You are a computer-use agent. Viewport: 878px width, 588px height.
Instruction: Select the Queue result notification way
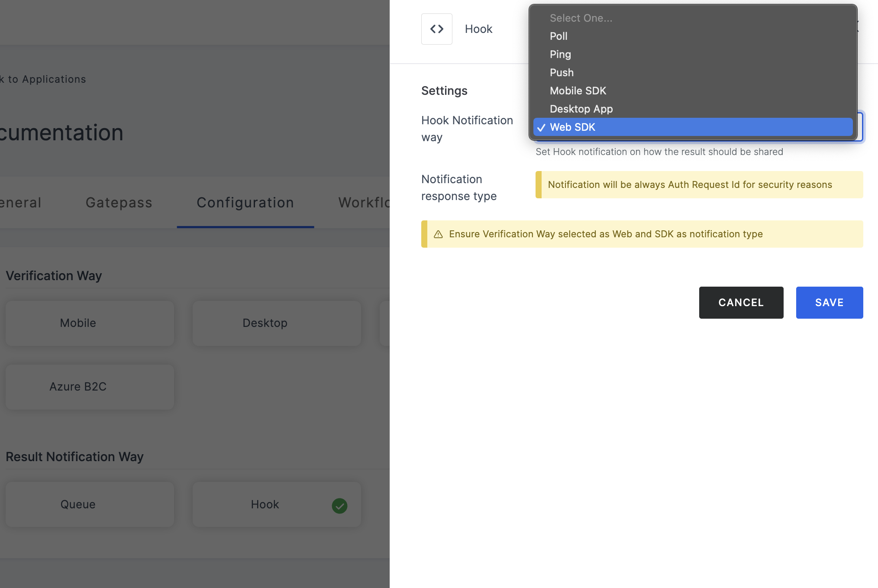coord(77,504)
